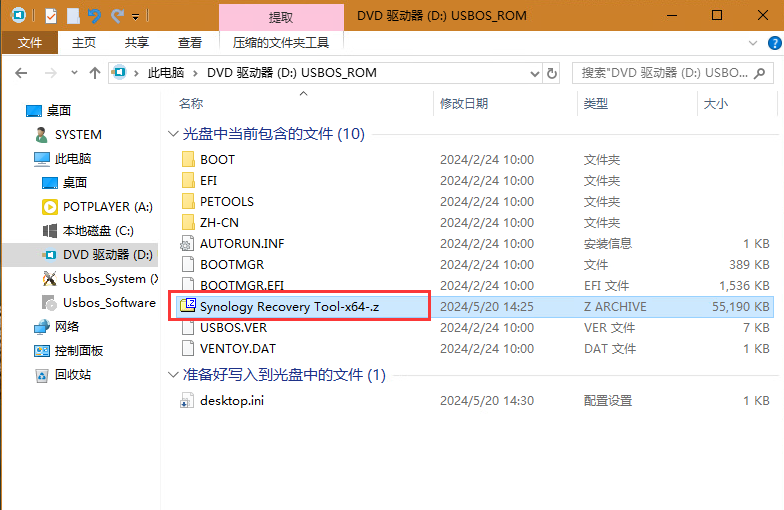Click the Z ARCHIVE type cell
784x510 pixels.
(x=615, y=306)
